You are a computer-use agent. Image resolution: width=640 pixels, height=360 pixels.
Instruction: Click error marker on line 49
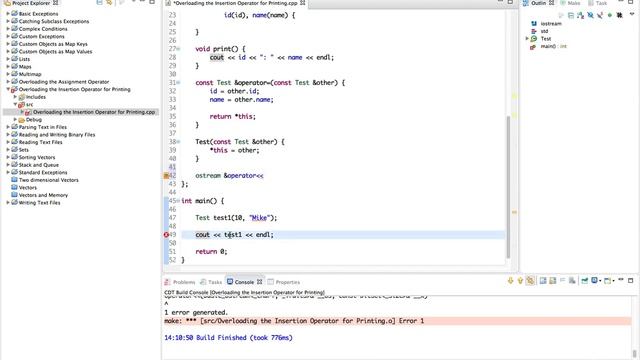click(x=166, y=235)
